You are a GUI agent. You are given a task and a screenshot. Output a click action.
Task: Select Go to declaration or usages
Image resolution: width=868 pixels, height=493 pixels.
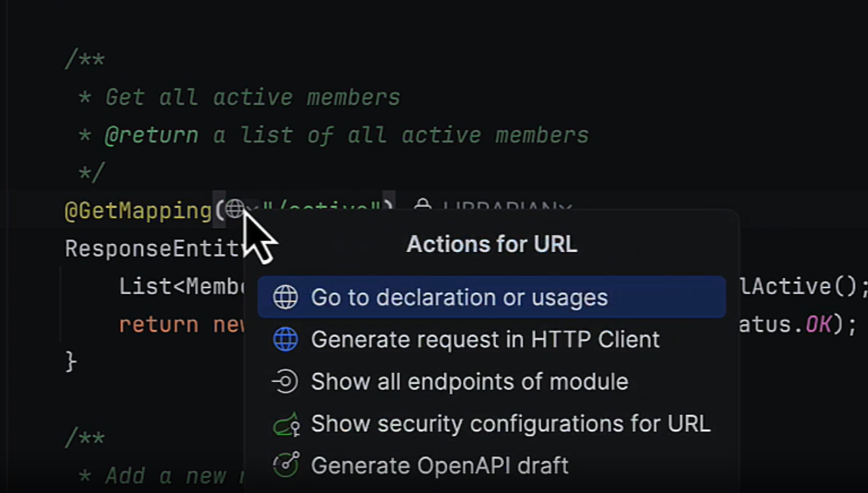pos(492,297)
